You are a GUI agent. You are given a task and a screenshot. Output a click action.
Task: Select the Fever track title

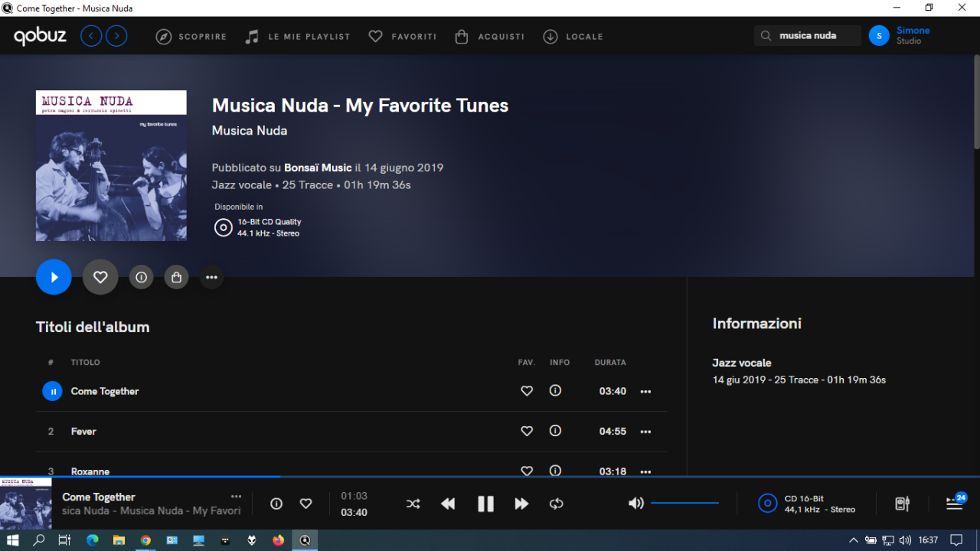(x=83, y=432)
